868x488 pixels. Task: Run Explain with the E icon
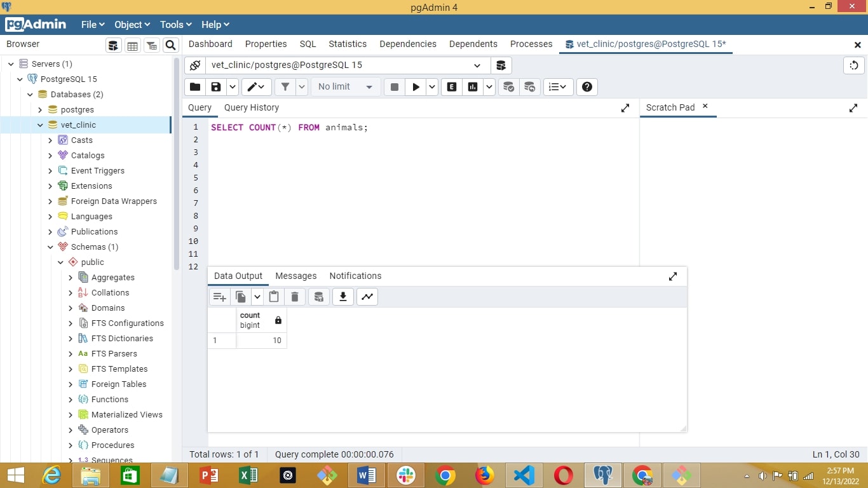[452, 87]
